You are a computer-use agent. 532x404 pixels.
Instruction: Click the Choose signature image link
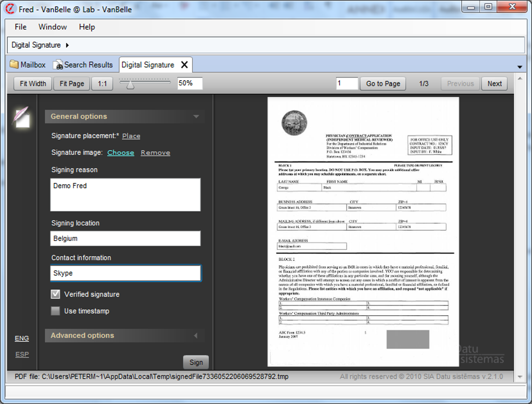click(x=120, y=153)
